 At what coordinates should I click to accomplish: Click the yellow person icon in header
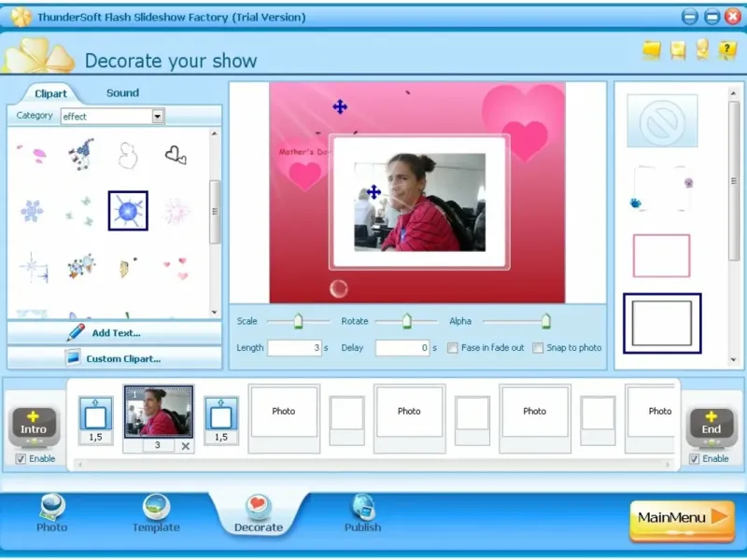pyautogui.click(x=702, y=49)
